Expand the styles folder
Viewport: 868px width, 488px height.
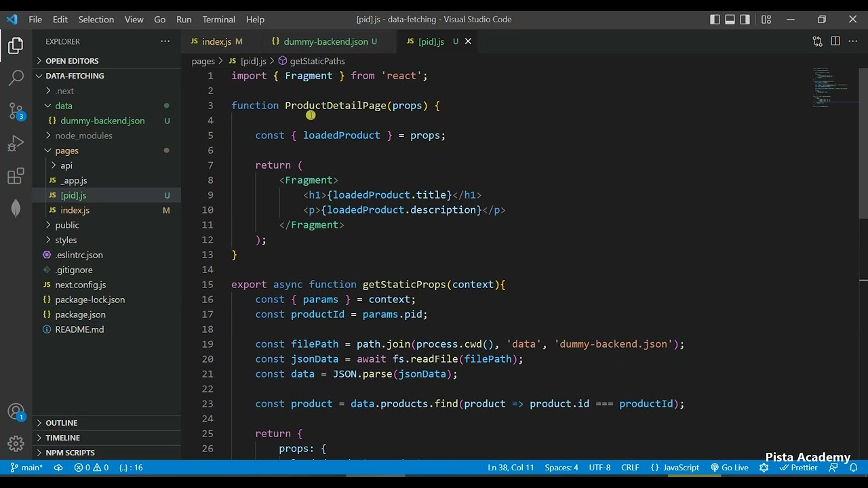[106, 240]
